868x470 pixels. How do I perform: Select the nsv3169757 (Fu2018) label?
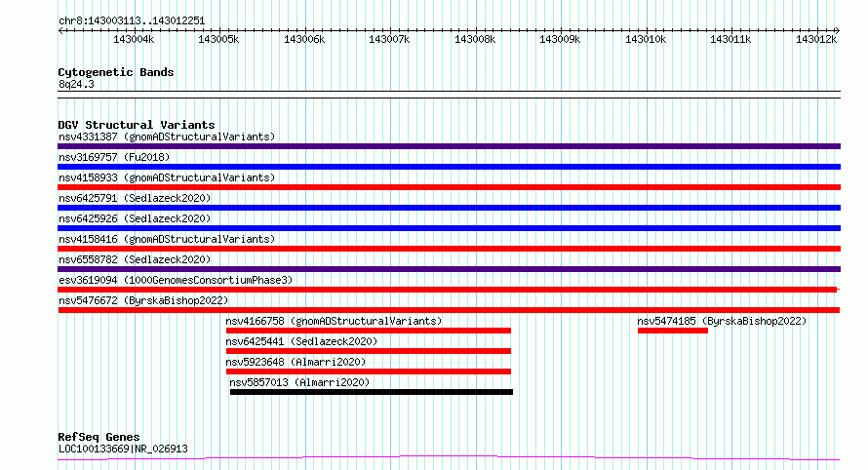click(114, 157)
